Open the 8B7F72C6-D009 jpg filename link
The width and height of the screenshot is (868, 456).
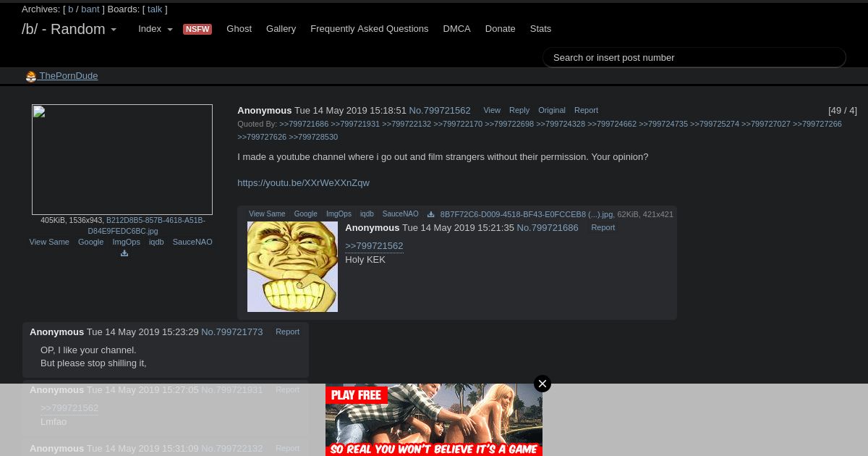pyautogui.click(x=527, y=214)
